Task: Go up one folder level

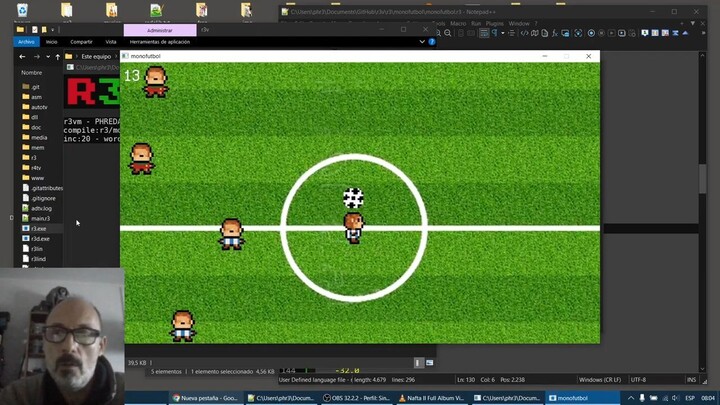Action: 57,56
